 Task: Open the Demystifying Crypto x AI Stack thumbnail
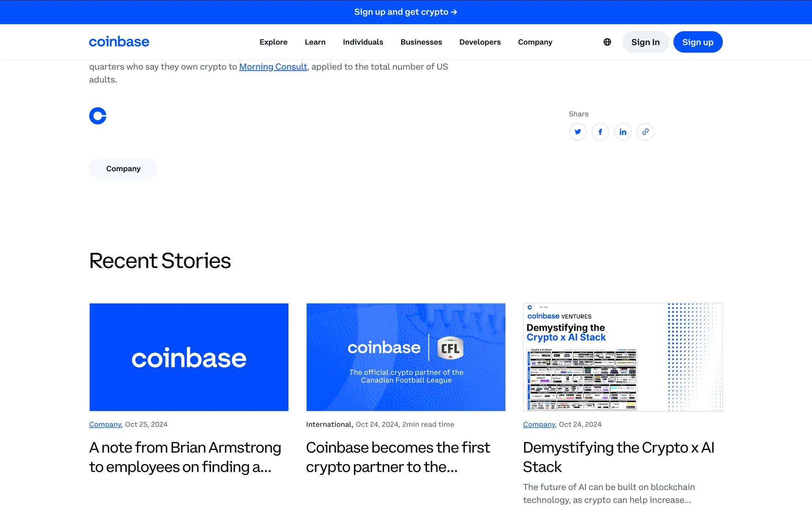[x=623, y=357]
